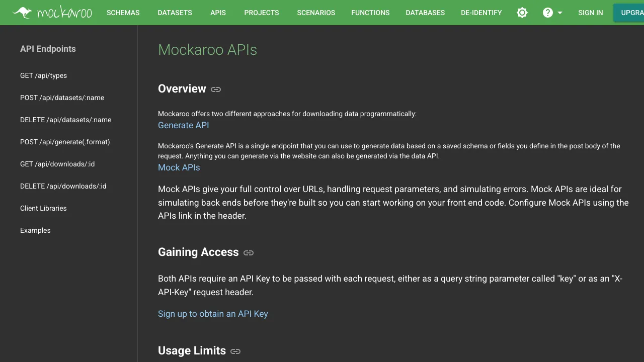644x362 pixels.
Task: Open DELETE /api/downloads/:id docs
Action: point(63,186)
